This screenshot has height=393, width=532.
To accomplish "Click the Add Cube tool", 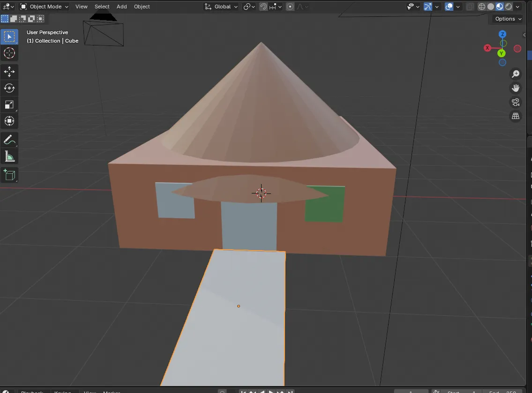I will (x=9, y=175).
